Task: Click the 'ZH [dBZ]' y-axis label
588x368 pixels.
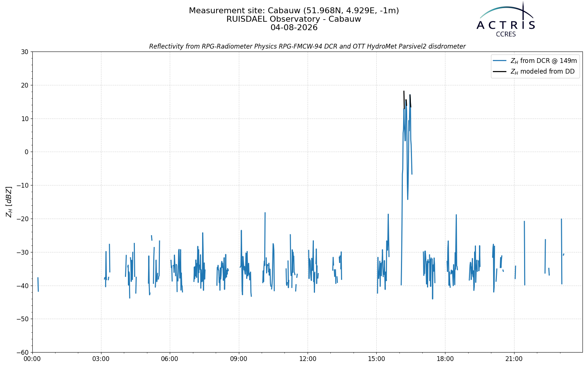Action: [9, 202]
